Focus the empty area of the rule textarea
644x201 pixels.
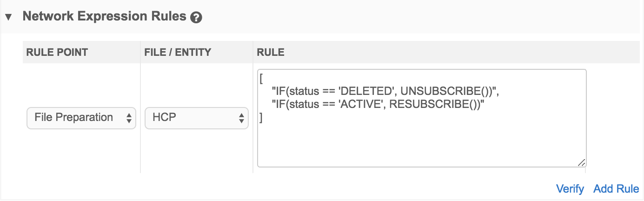pos(418,144)
